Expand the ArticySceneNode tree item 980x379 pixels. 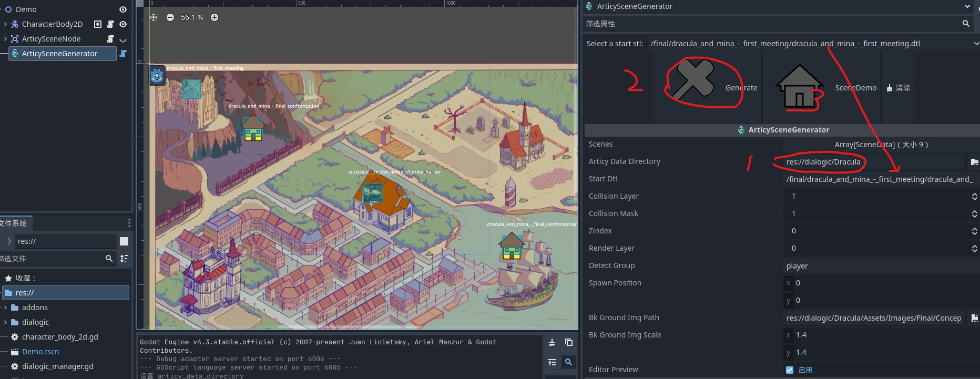click(5, 39)
